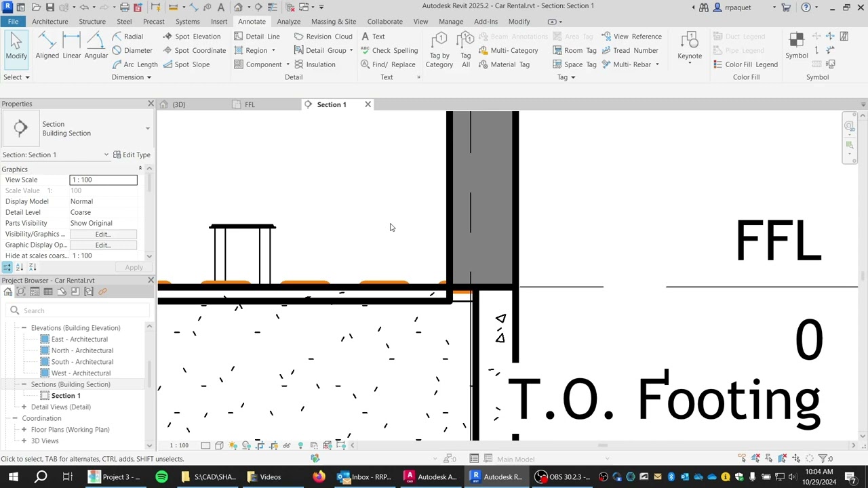This screenshot has height=488, width=868.
Task: Choose the Material Tag tool
Action: point(504,64)
